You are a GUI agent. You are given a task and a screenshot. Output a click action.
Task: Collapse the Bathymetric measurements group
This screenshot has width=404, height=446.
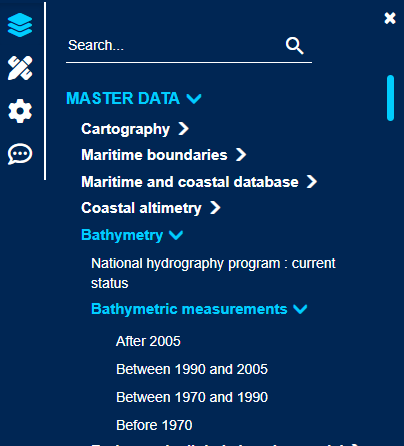[x=199, y=309]
